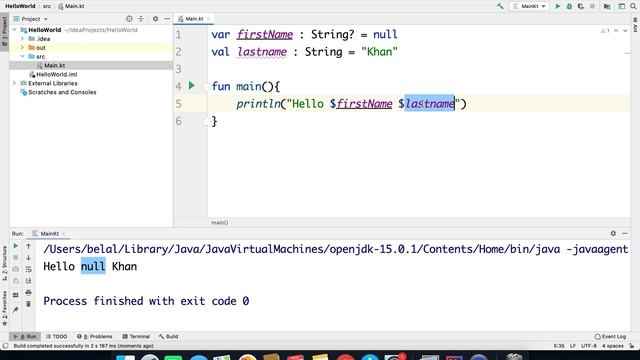Click the UTF-8 encoding status entry
Screen dimensions: 640x360
point(589,346)
